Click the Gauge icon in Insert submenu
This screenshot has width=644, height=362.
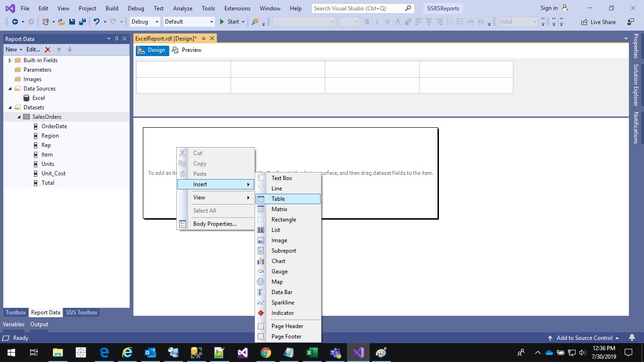[261, 271]
